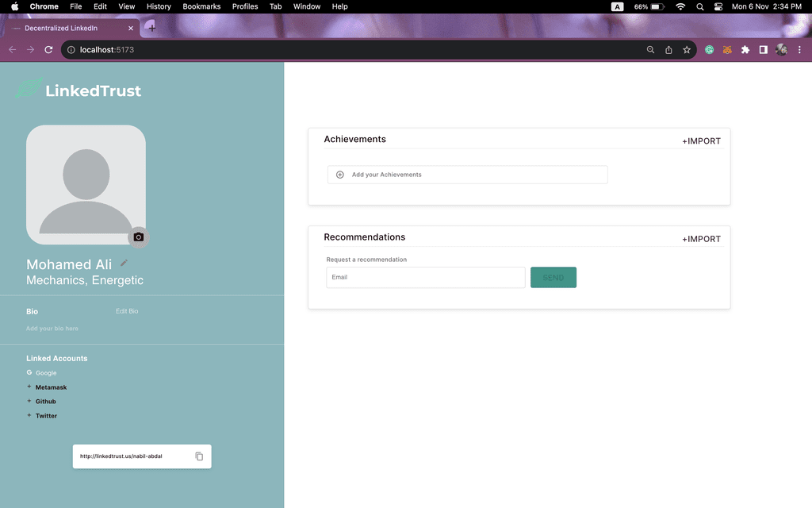Click the Google linked account
The image size is (812, 508).
point(46,373)
